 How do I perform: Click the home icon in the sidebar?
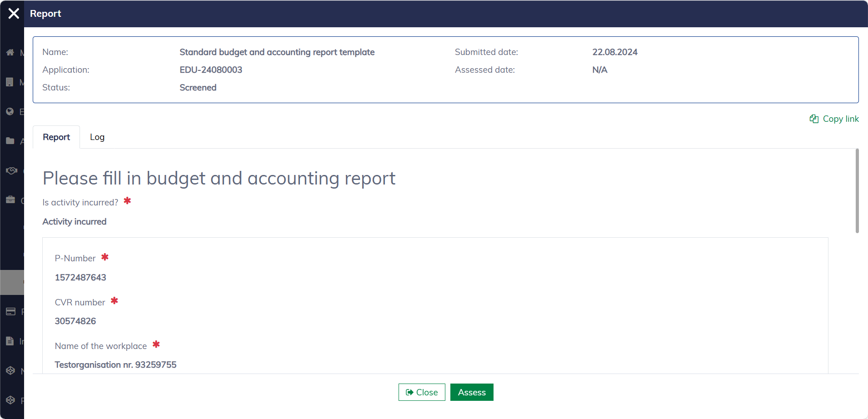[x=10, y=53]
